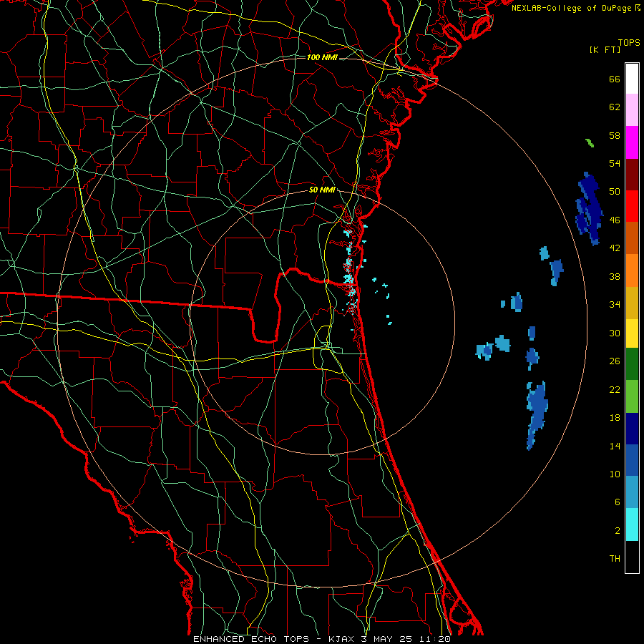Click the "100 NMI" range ring label

click(322, 57)
